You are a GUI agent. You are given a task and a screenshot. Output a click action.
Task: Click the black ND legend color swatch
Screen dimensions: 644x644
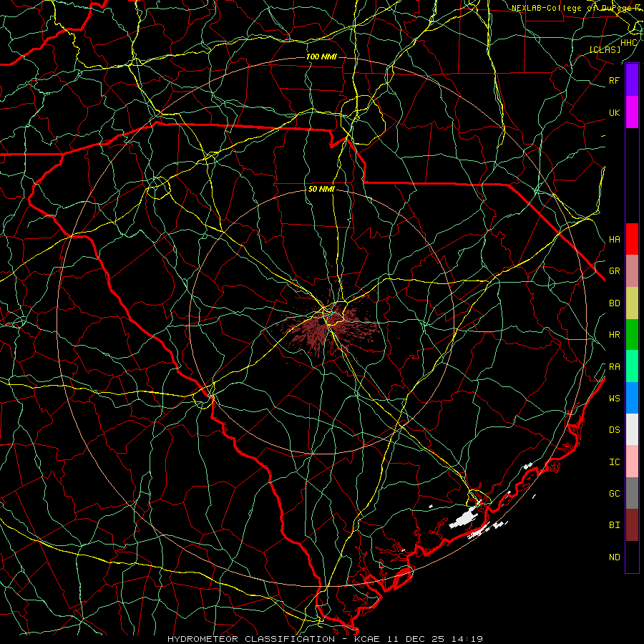pos(632,557)
